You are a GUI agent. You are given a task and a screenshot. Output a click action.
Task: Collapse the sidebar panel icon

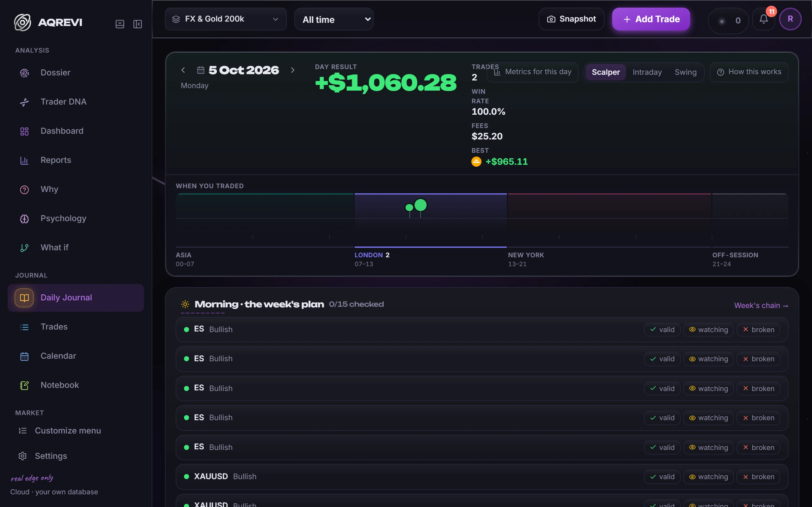point(138,24)
